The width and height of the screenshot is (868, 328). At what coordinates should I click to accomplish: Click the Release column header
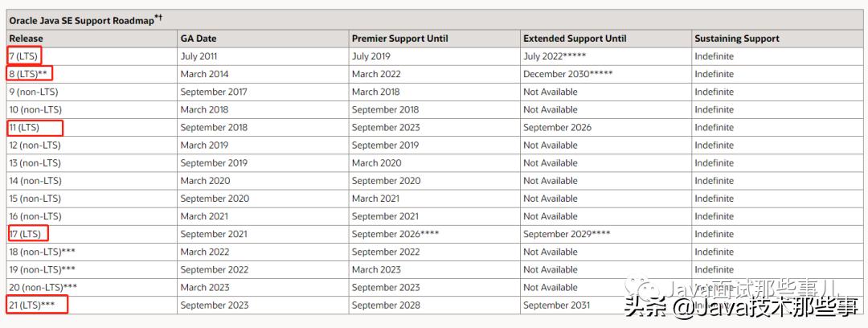pos(27,39)
